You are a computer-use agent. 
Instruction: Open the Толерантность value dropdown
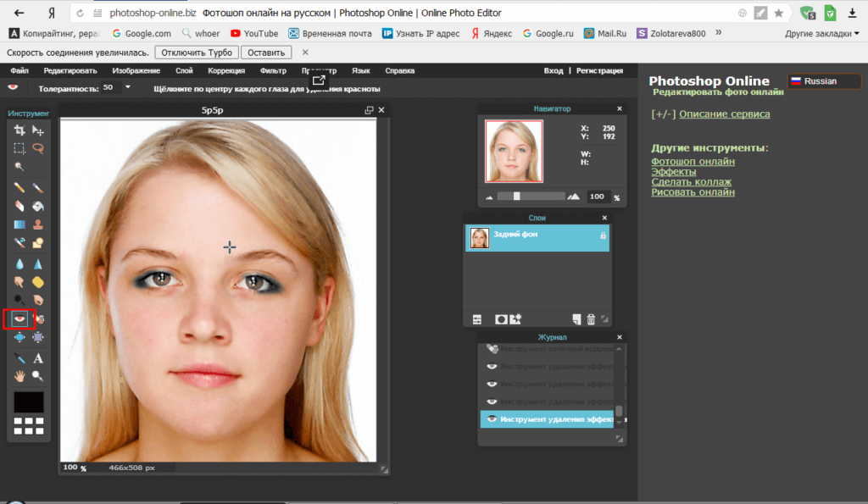(127, 87)
